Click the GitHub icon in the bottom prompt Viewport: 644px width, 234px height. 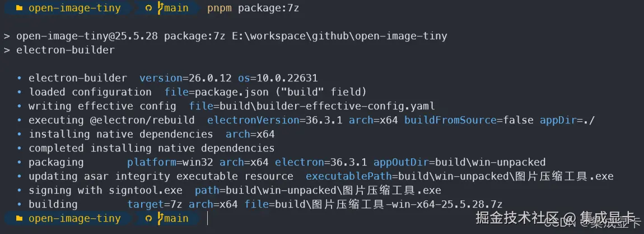148,218
